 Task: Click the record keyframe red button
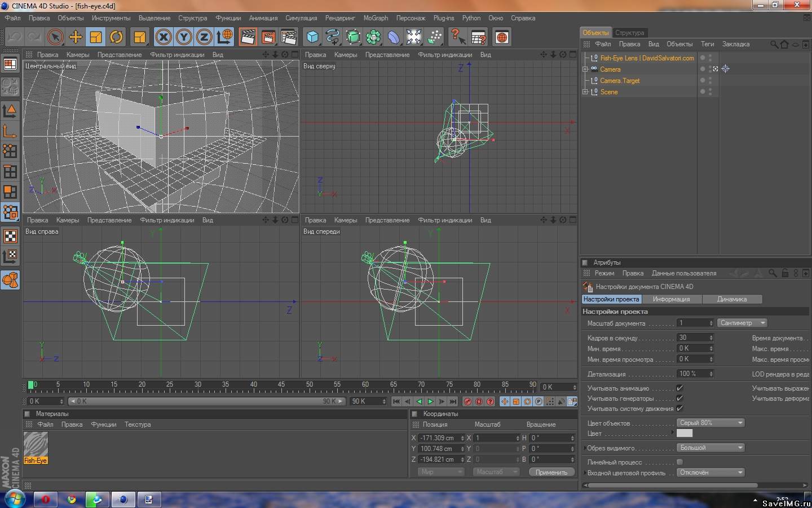(467, 401)
